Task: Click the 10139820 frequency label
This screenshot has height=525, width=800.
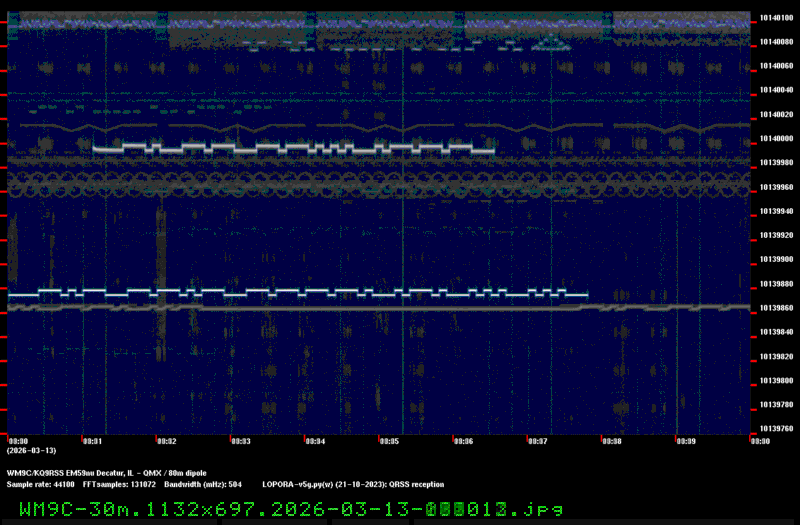Action: (776, 356)
